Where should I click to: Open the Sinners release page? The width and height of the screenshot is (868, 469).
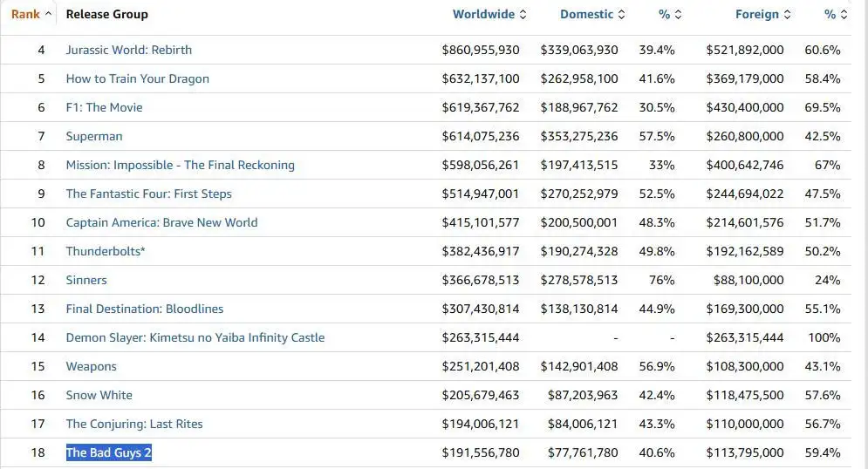tap(86, 280)
